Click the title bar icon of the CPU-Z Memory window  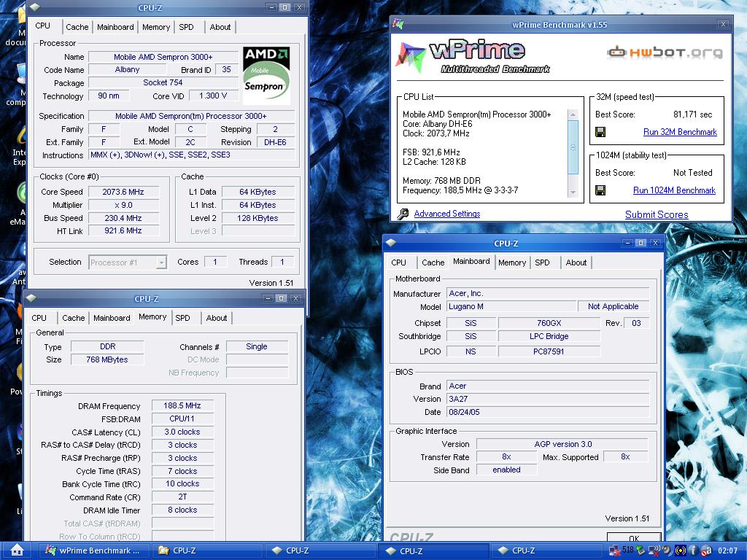click(x=31, y=298)
